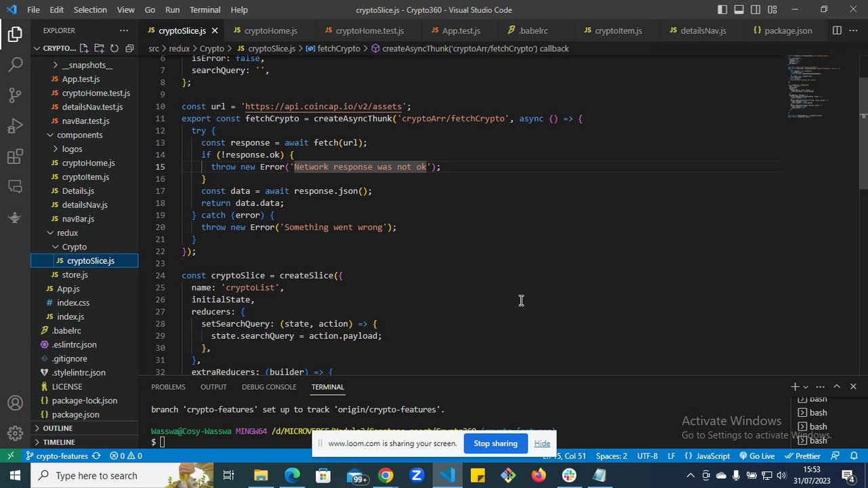Expand the OUTLINE section
This screenshot has width=868, height=488.
tap(58, 428)
